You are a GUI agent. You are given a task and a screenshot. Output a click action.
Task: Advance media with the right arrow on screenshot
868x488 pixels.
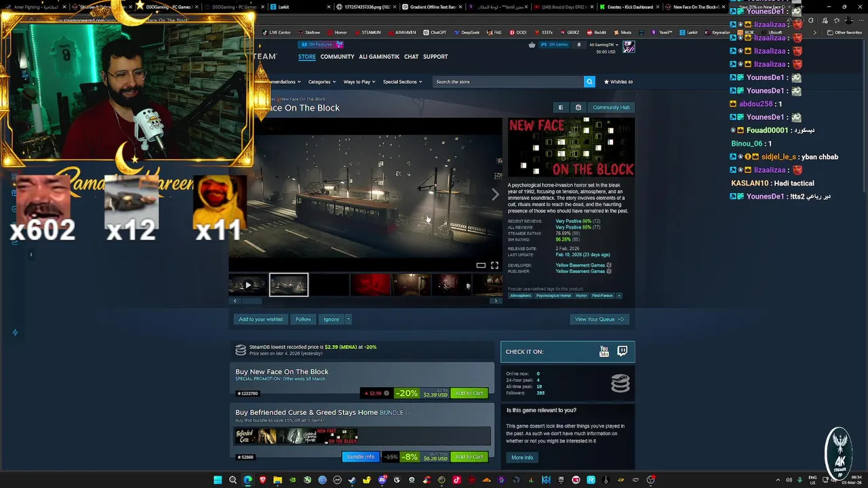click(x=495, y=195)
